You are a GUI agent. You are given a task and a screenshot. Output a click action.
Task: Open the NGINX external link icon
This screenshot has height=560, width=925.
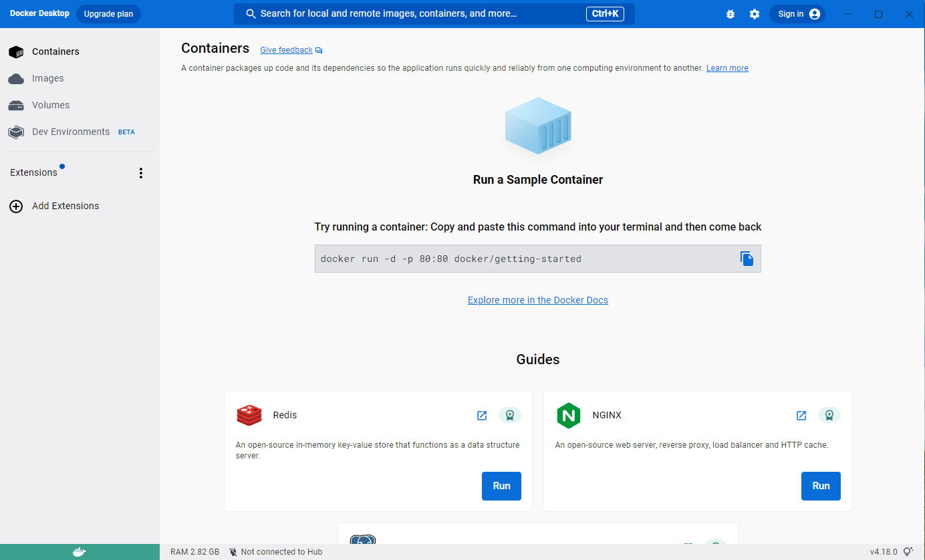click(801, 416)
